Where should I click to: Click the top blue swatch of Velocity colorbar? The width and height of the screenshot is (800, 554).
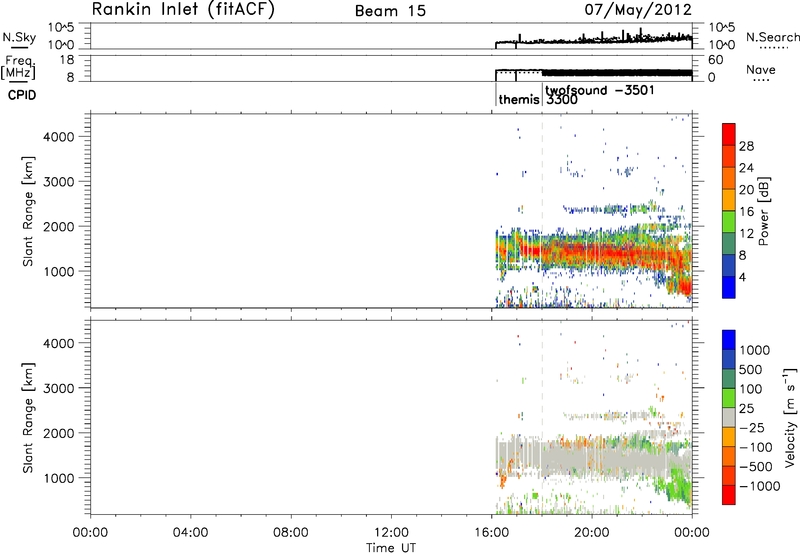(729, 340)
